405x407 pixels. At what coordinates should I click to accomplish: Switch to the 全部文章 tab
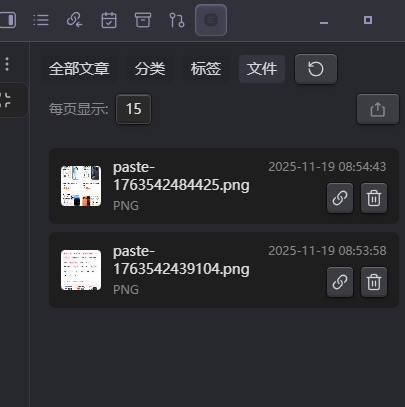(x=79, y=69)
